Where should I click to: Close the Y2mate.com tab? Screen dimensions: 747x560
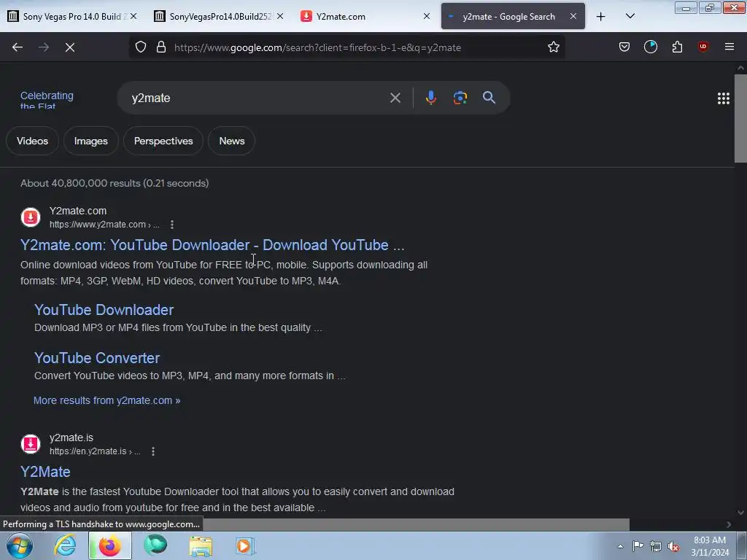pos(426,16)
